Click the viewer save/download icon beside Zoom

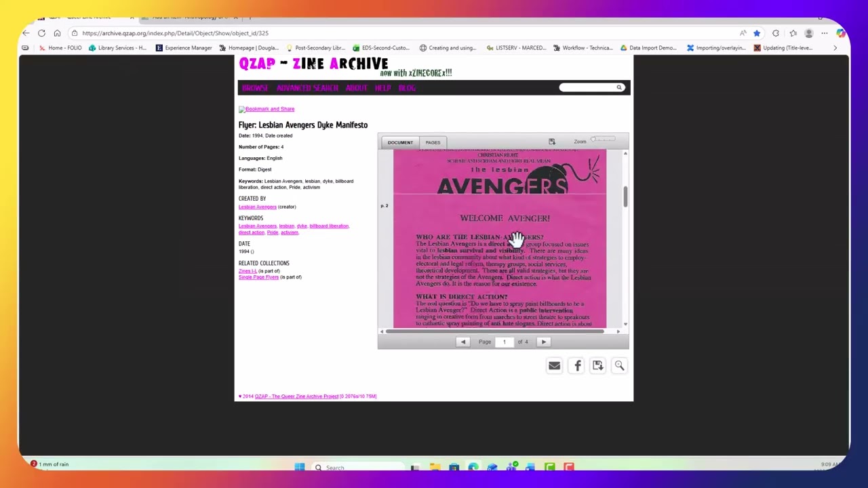(x=552, y=142)
